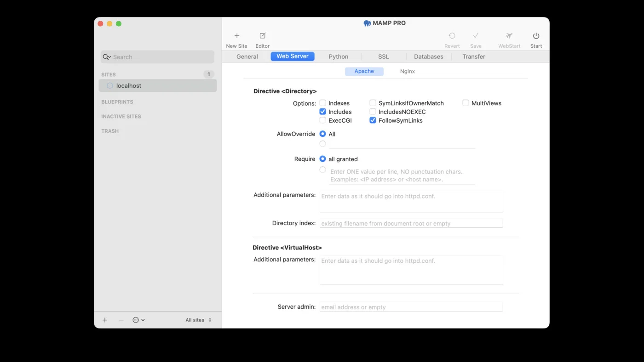Image resolution: width=644 pixels, height=362 pixels.
Task: Select the Apache sub-tab
Action: (x=364, y=71)
